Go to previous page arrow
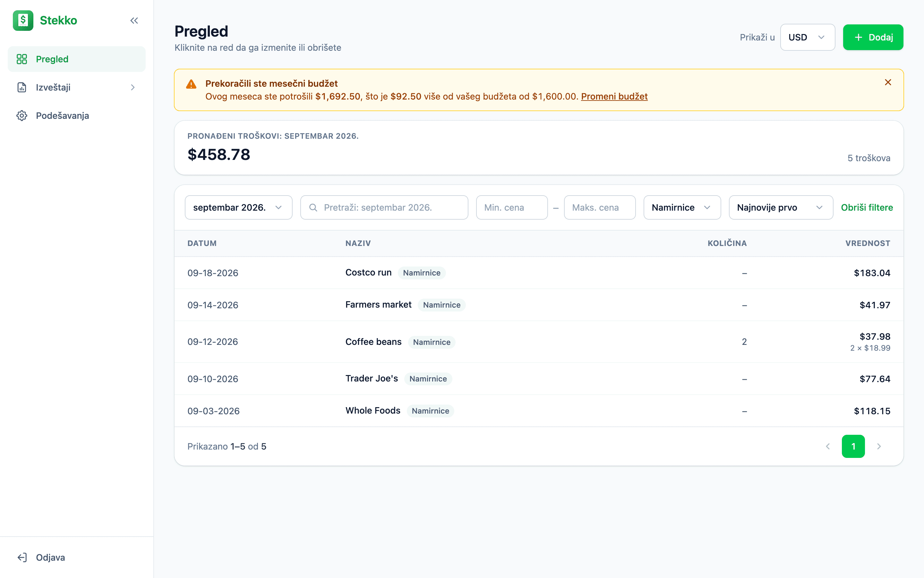Viewport: 924px width, 578px height. tap(828, 446)
